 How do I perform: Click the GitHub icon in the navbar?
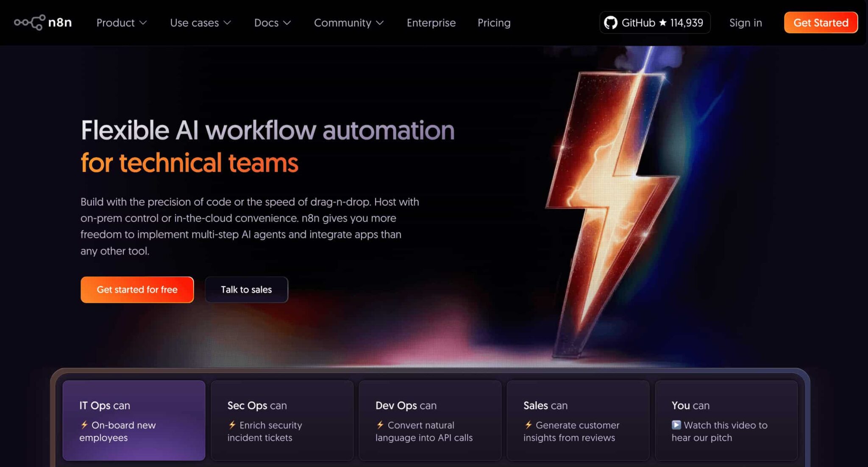[x=610, y=22]
